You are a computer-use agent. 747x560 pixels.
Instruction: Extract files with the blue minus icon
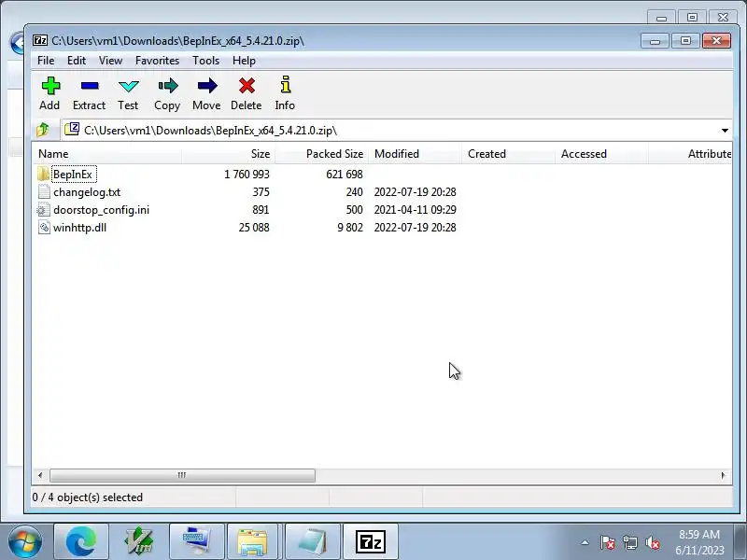[90, 86]
